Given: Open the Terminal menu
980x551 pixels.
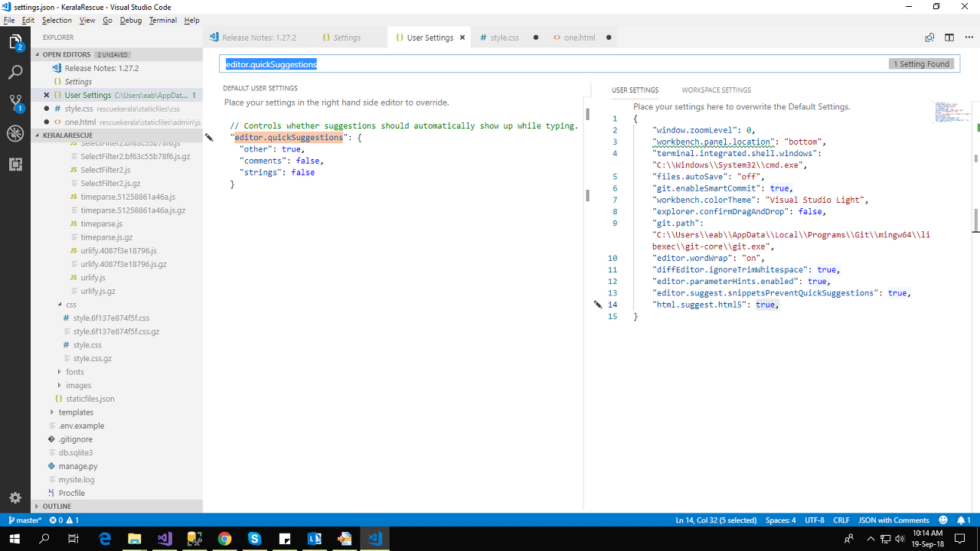Looking at the screenshot, I should point(163,20).
